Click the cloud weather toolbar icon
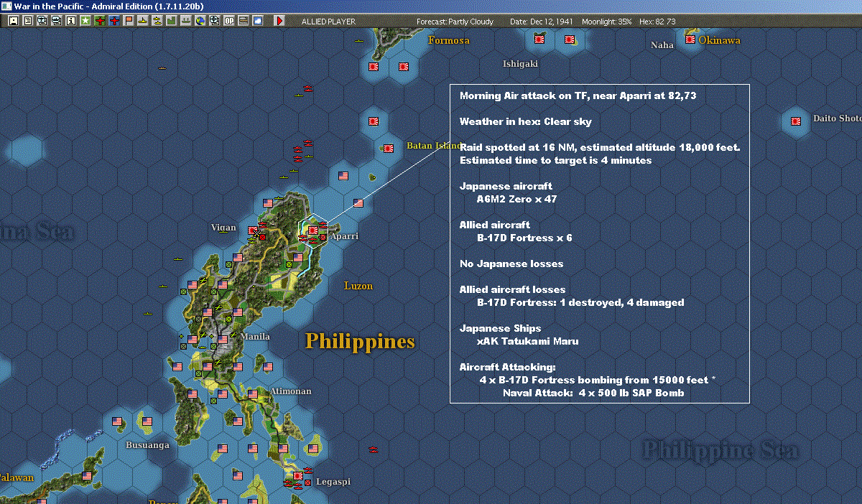862x504 pixels. coord(258,21)
